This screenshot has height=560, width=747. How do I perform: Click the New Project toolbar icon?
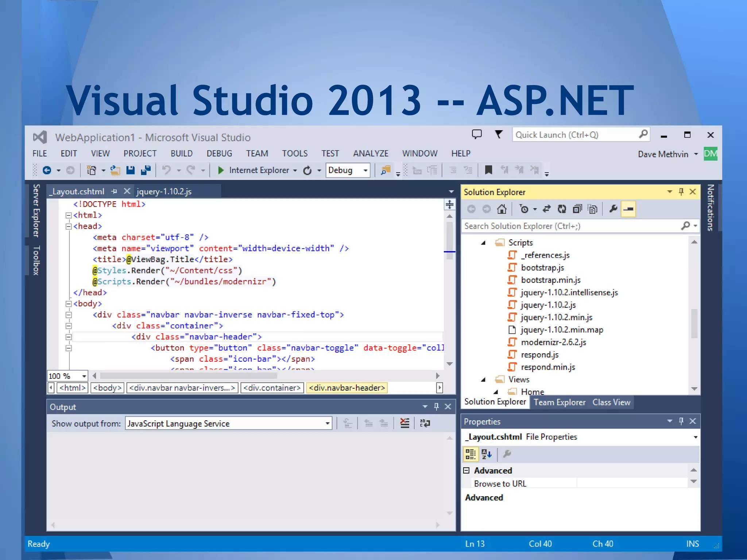click(91, 170)
